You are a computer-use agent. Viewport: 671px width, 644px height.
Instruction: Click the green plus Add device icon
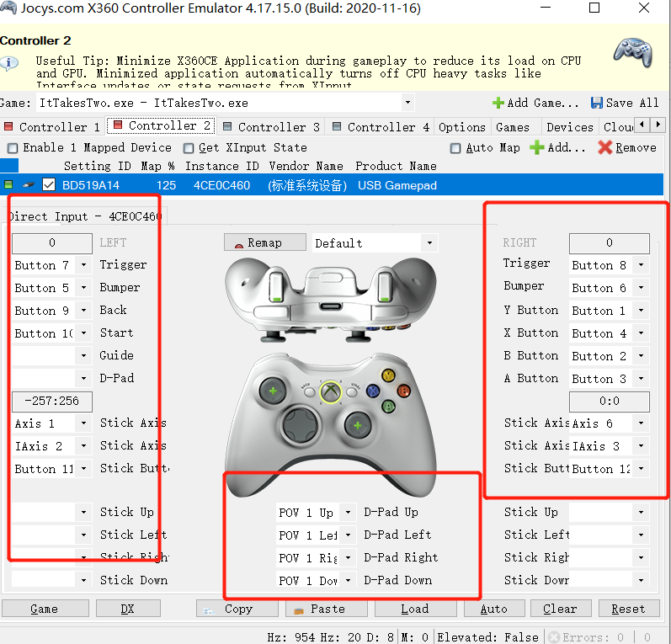pyautogui.click(x=536, y=147)
